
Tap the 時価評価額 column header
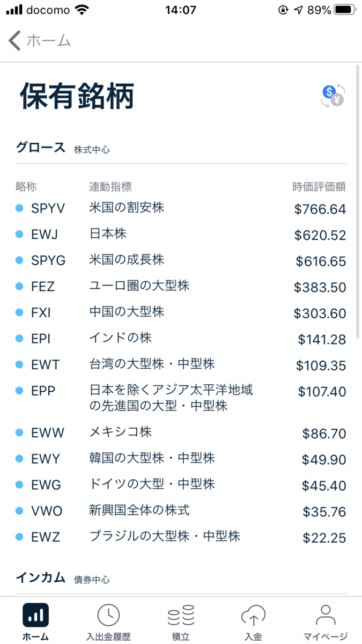319,187
